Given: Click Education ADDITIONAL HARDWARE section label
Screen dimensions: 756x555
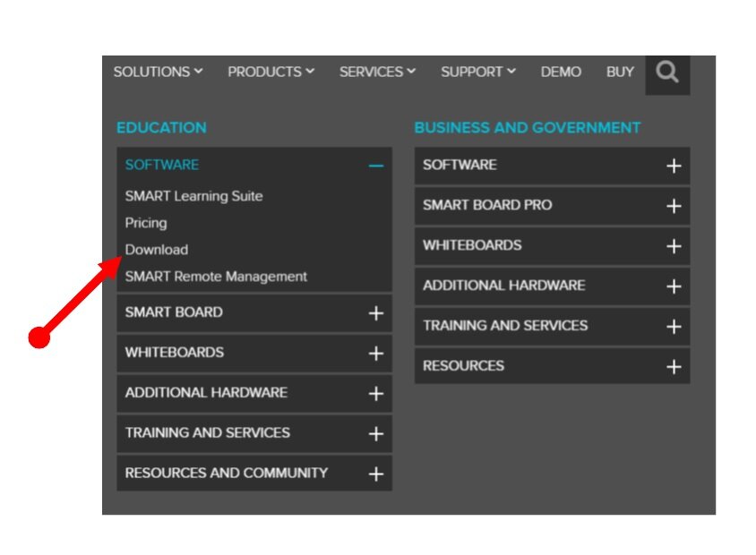Looking at the screenshot, I should (x=206, y=393).
